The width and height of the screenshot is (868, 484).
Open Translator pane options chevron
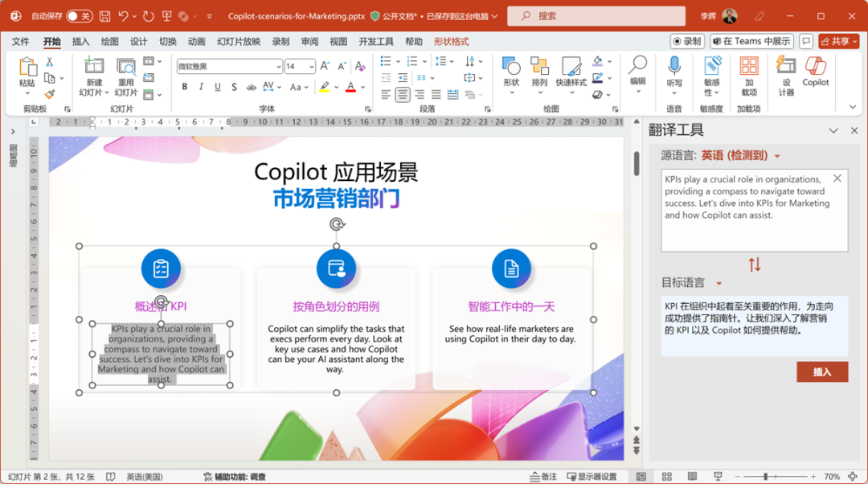click(x=833, y=131)
